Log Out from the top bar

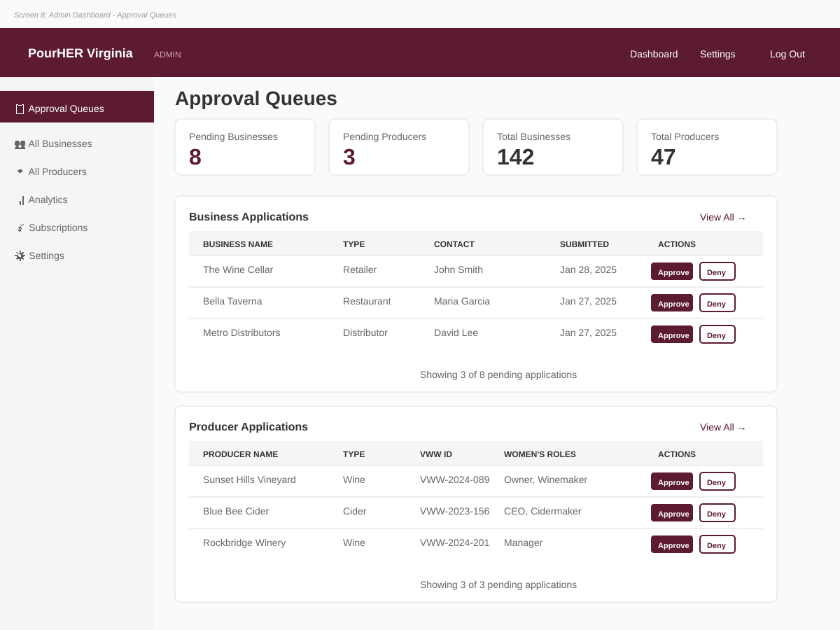pos(787,54)
